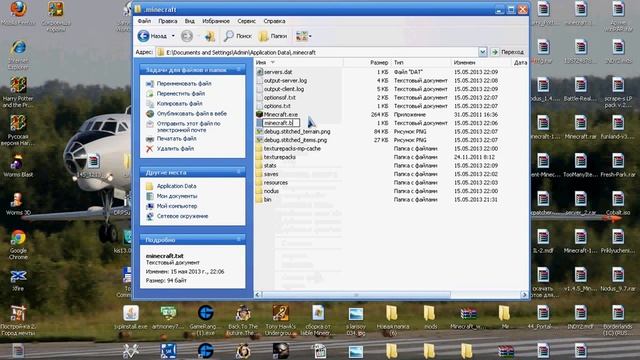Open Back button history dropdown arrow
640x360 pixels.
[173, 36]
